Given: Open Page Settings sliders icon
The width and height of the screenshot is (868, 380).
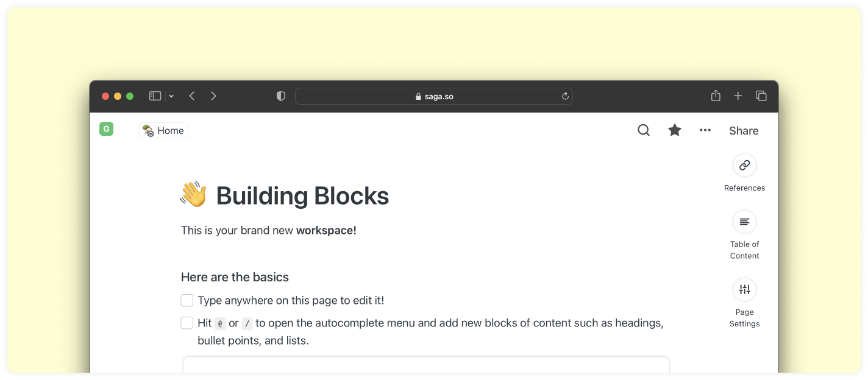Looking at the screenshot, I should point(744,290).
